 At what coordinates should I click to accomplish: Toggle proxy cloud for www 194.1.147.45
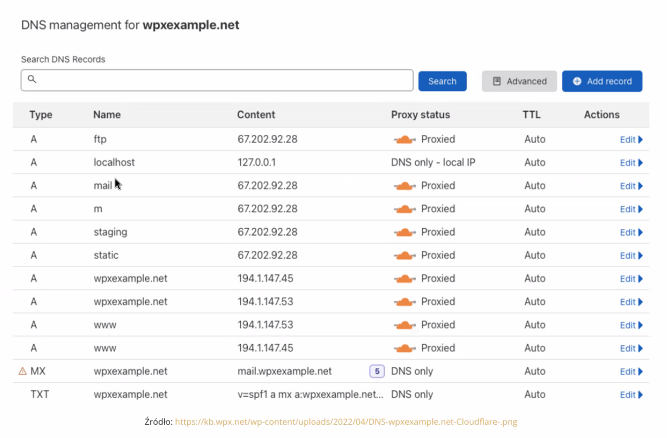tap(405, 348)
